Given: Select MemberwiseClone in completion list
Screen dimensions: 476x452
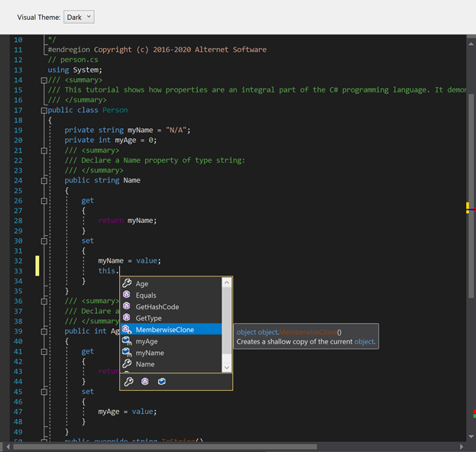Looking at the screenshot, I should pyautogui.click(x=171, y=329).
